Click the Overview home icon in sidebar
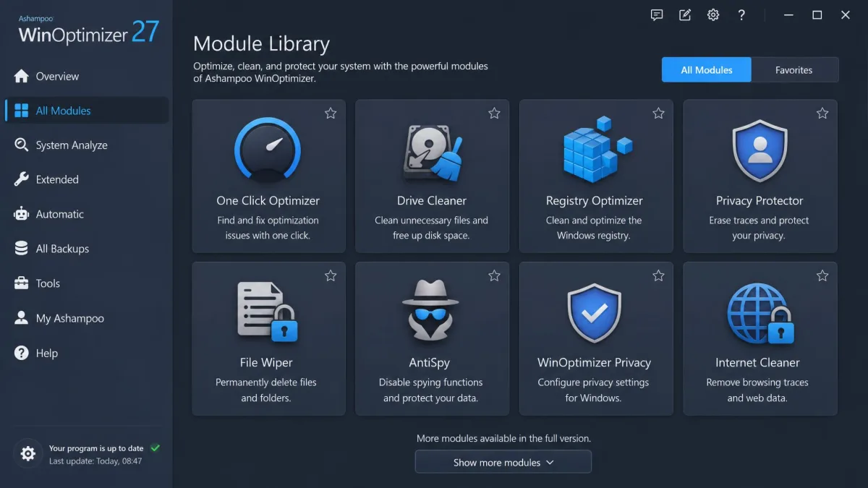This screenshot has height=488, width=868. point(22,76)
